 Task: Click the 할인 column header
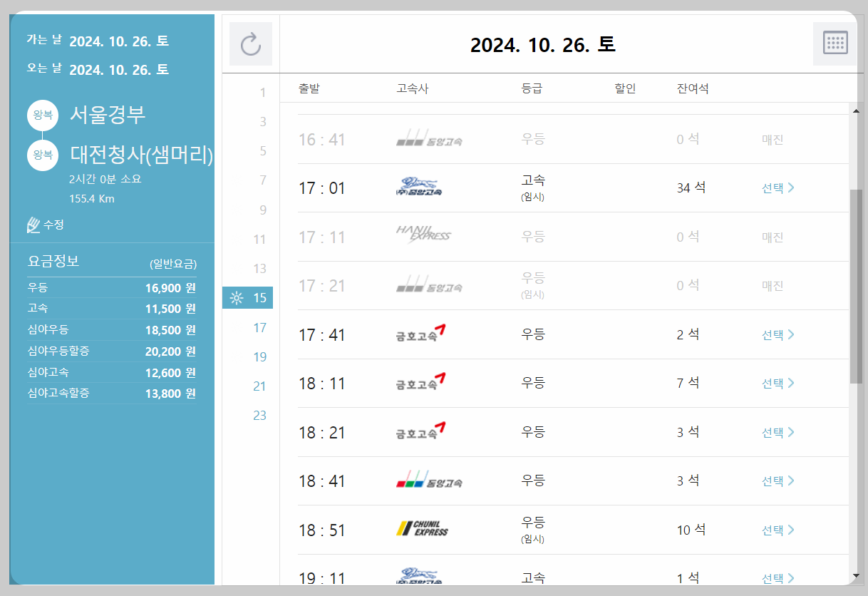point(625,89)
